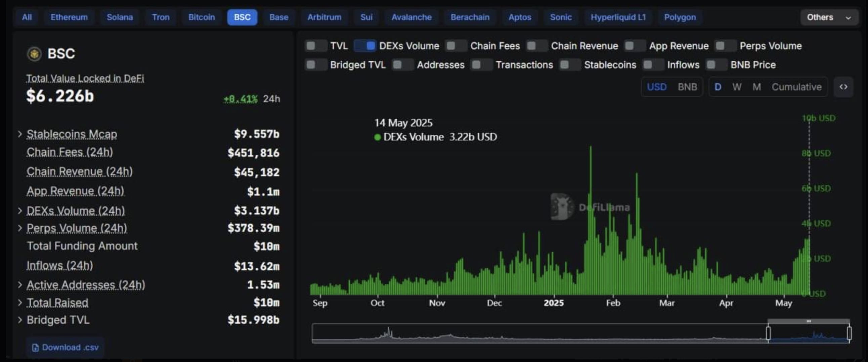Click the $6.226b TVL value
The image size is (868, 362).
click(60, 96)
